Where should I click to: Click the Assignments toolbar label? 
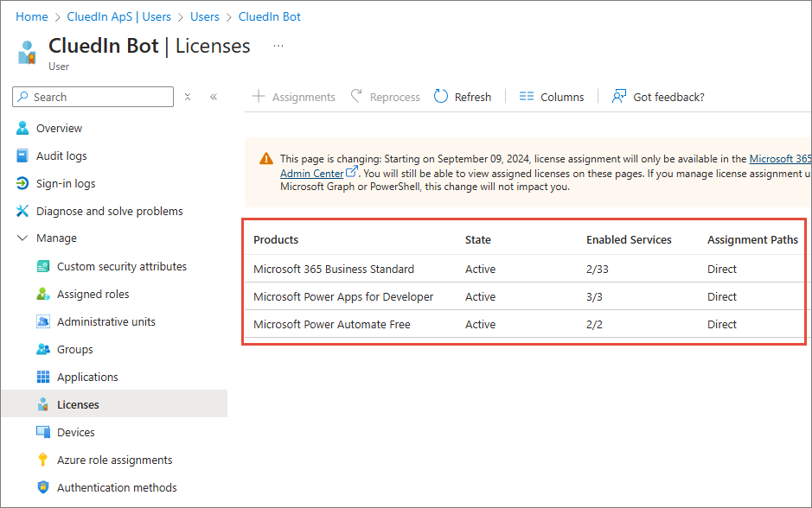[304, 97]
